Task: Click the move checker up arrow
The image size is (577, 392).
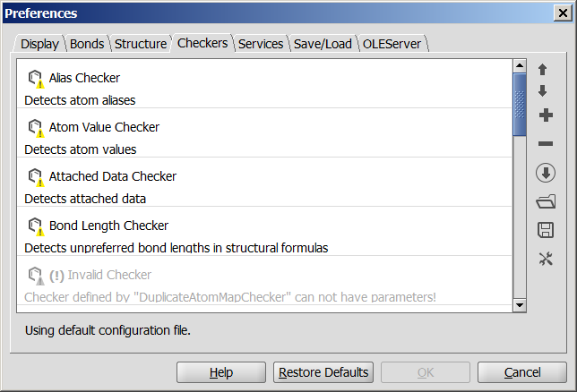Action: coord(543,70)
